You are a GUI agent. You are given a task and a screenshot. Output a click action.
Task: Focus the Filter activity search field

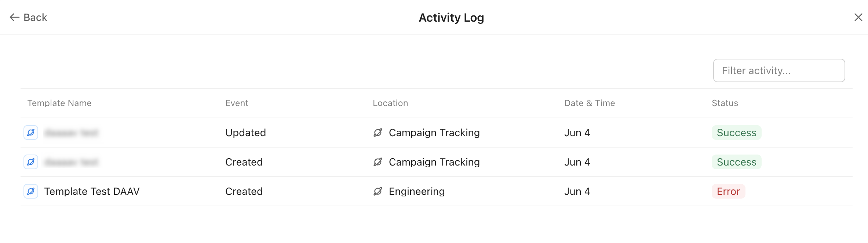point(778,70)
